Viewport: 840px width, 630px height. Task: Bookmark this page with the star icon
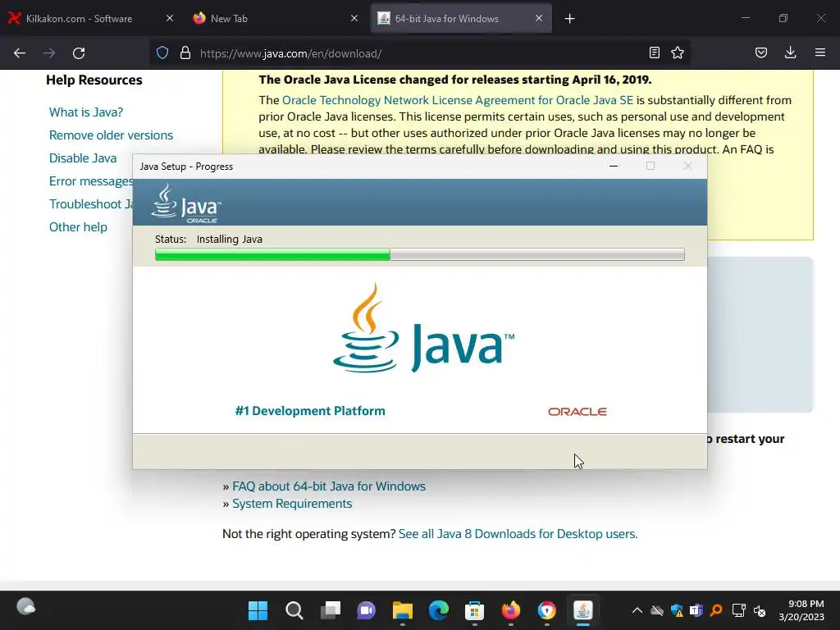(678, 52)
